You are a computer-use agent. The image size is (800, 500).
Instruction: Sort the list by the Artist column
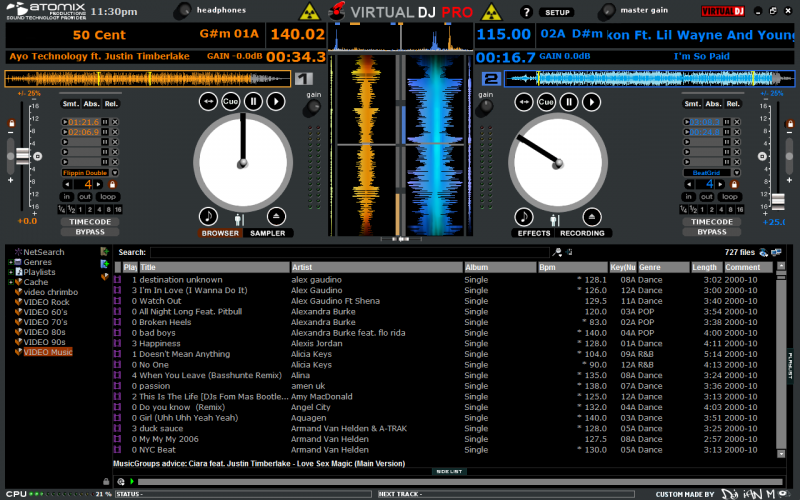pyautogui.click(x=376, y=267)
